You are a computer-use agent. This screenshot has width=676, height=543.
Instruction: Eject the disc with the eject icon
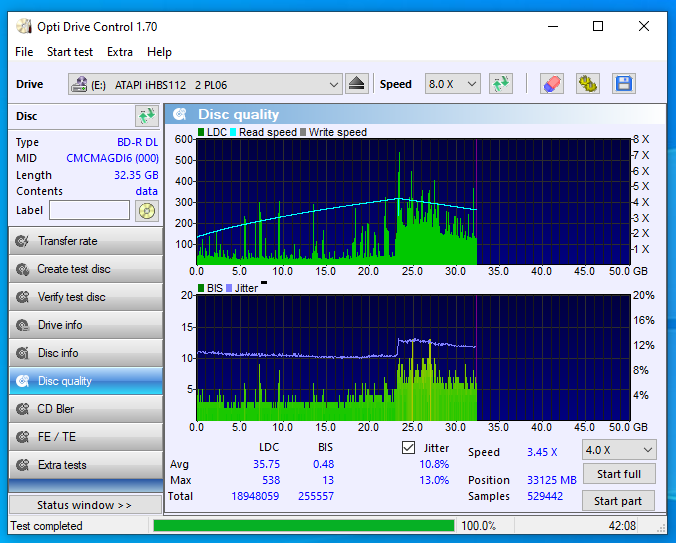[x=357, y=84]
